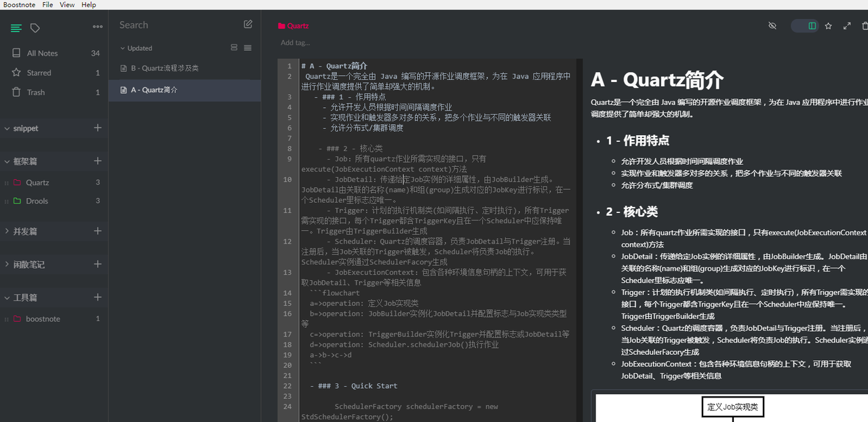This screenshot has width=868, height=422.
Task: Click preview bullet '允许分布式/集群调度'
Action: click(x=657, y=185)
